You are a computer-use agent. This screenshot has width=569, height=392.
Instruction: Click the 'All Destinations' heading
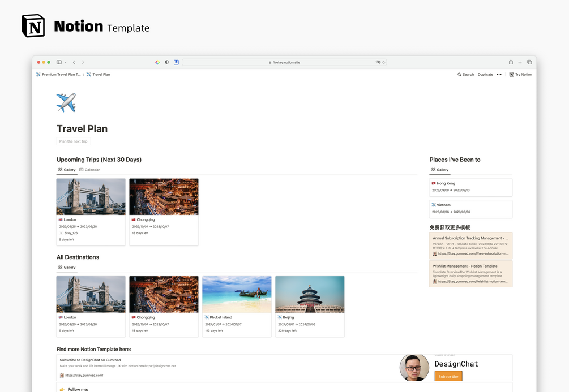tap(78, 257)
